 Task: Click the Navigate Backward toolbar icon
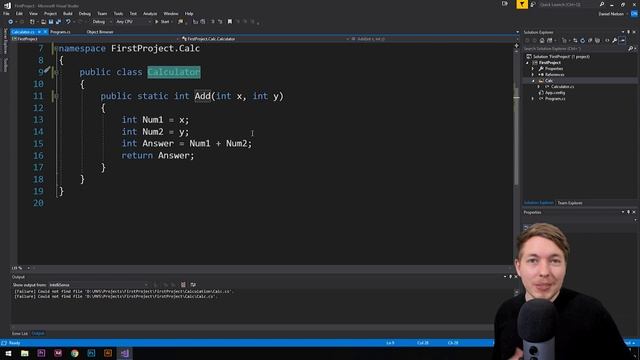(11, 22)
